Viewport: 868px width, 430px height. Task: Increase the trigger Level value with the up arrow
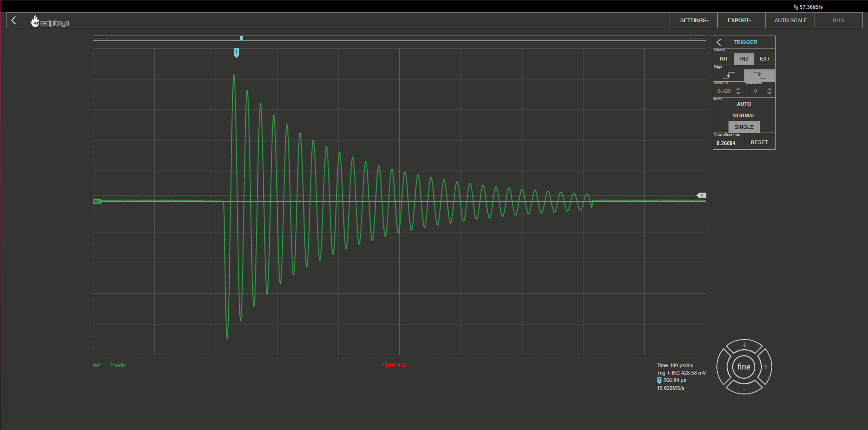point(738,89)
